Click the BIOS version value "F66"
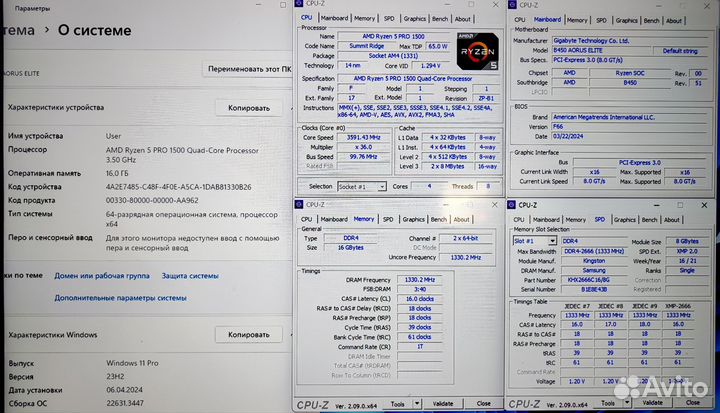Image resolution: width=720 pixels, height=413 pixels. [x=629, y=127]
